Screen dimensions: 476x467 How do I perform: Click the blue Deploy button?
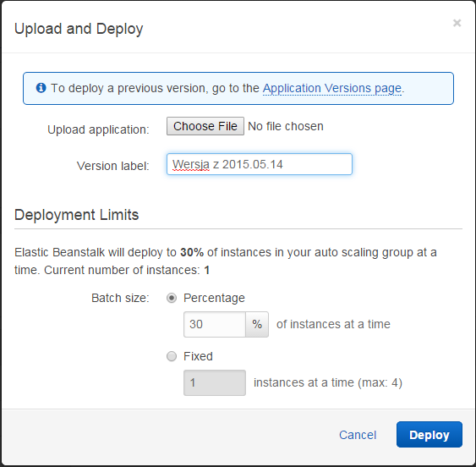[x=429, y=435]
